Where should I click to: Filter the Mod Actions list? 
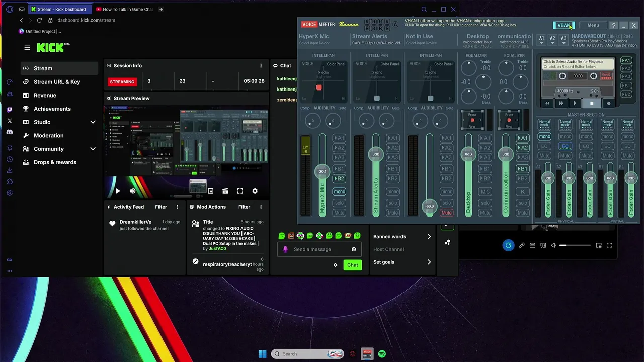(244, 207)
